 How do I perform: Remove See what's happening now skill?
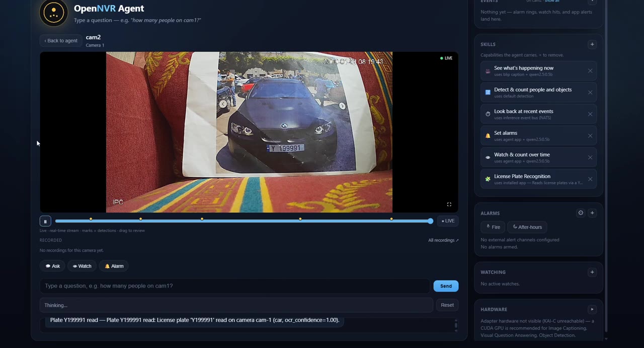(590, 71)
